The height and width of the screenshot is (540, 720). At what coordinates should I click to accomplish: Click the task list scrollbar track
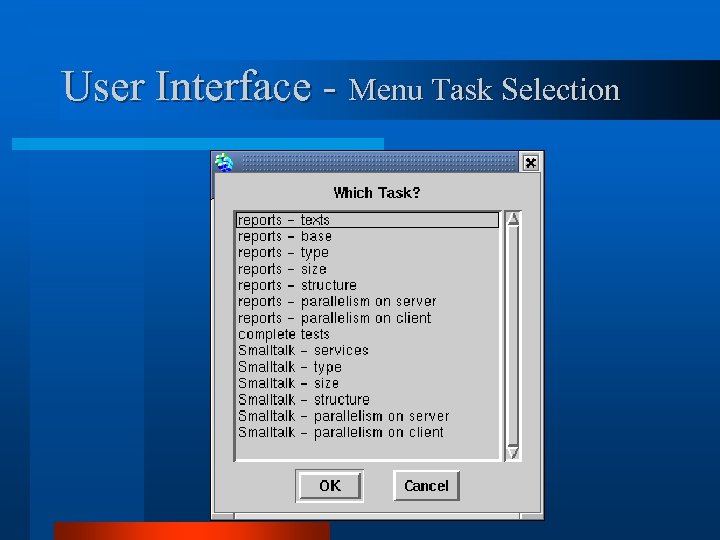click(x=513, y=335)
